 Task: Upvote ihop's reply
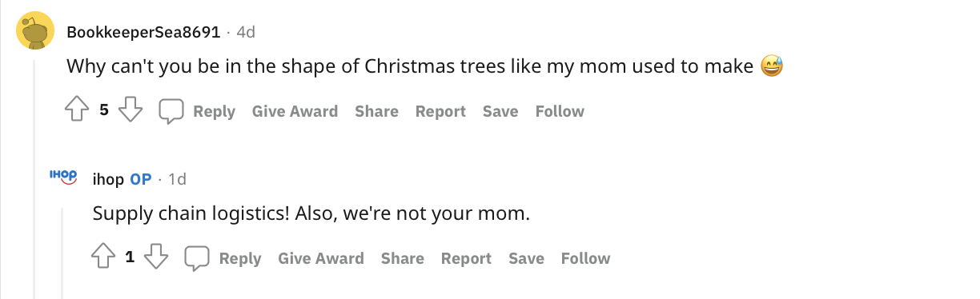point(104,257)
